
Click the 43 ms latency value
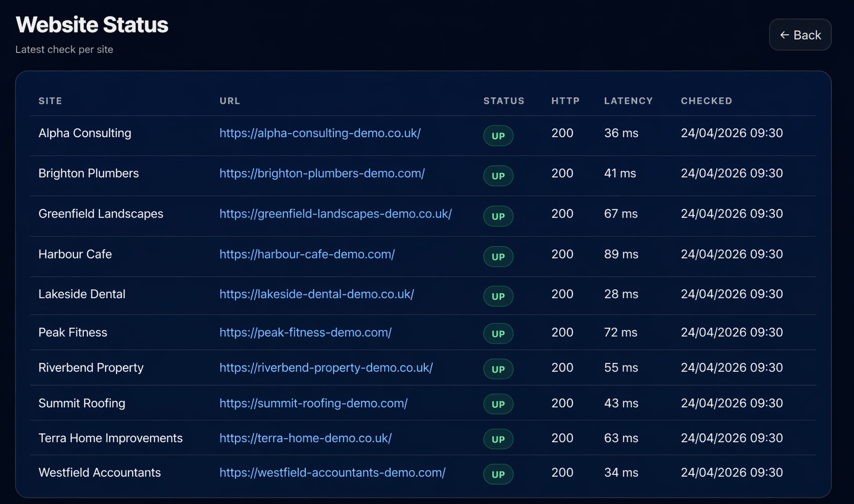(621, 404)
